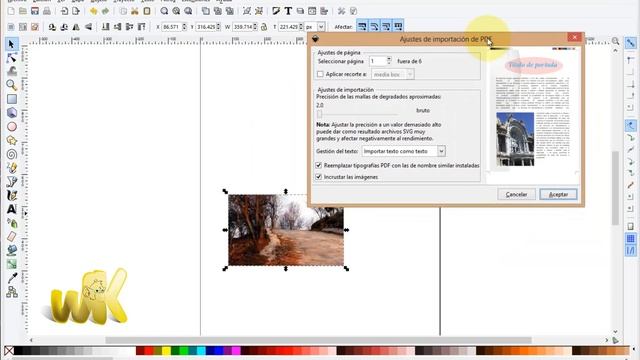Toggle enable snapping button top right
This screenshot has width=640, height=360.
(631, 43)
